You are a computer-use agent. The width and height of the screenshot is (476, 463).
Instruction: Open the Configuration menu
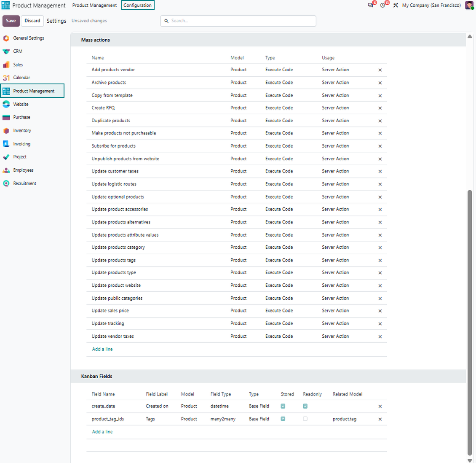click(138, 5)
